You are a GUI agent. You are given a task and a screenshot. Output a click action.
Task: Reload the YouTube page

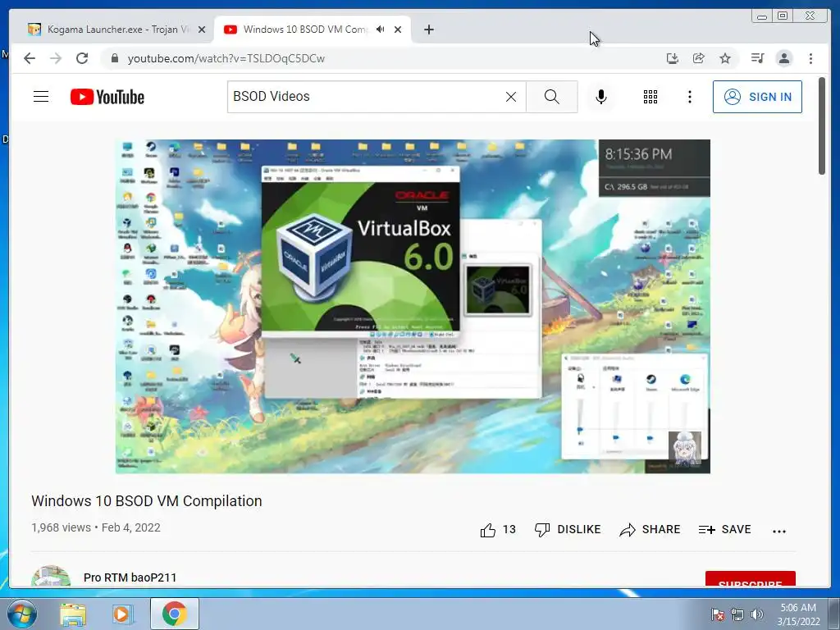click(x=82, y=58)
